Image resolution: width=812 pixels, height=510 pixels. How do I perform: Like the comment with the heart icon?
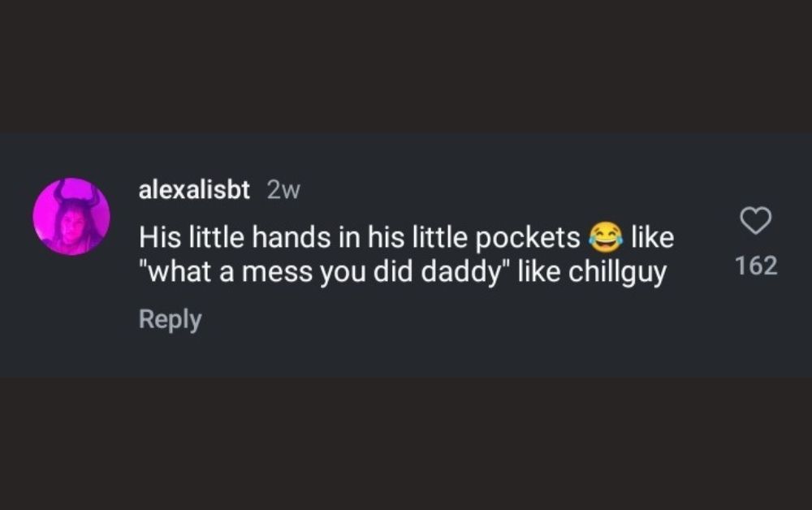point(756,220)
